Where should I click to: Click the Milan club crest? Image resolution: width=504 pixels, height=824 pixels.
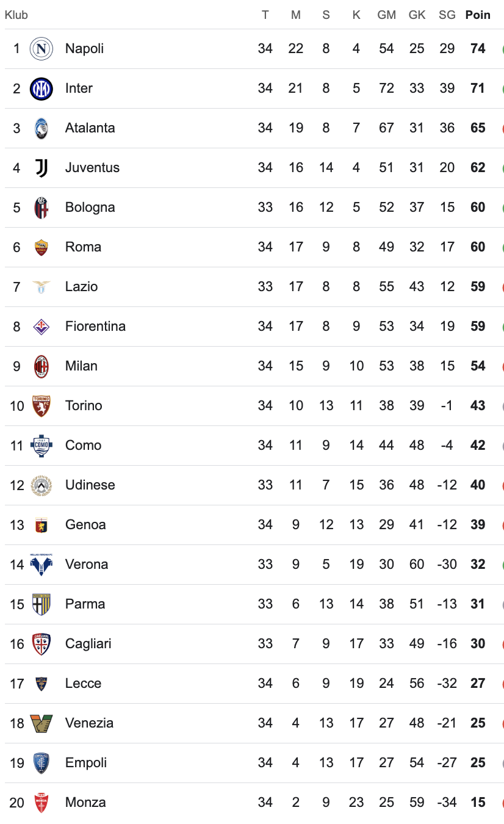pos(41,366)
